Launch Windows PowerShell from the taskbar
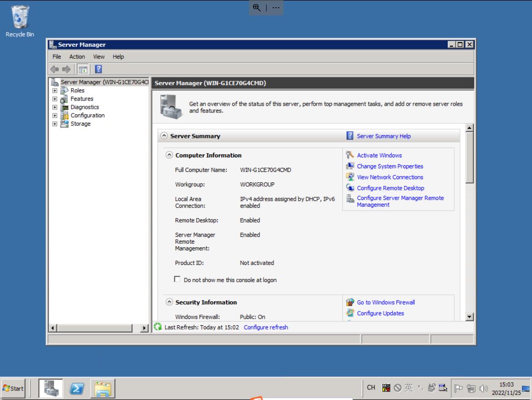 click(x=77, y=388)
